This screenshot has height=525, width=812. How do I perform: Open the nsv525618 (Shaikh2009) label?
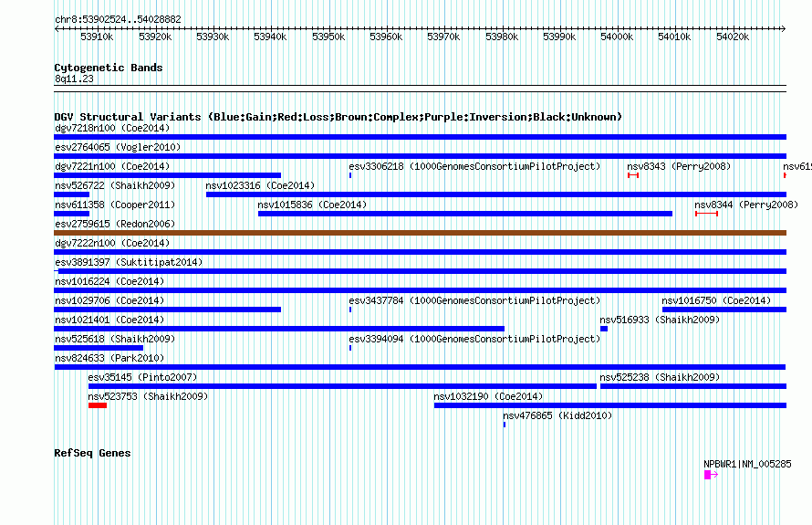(115, 339)
